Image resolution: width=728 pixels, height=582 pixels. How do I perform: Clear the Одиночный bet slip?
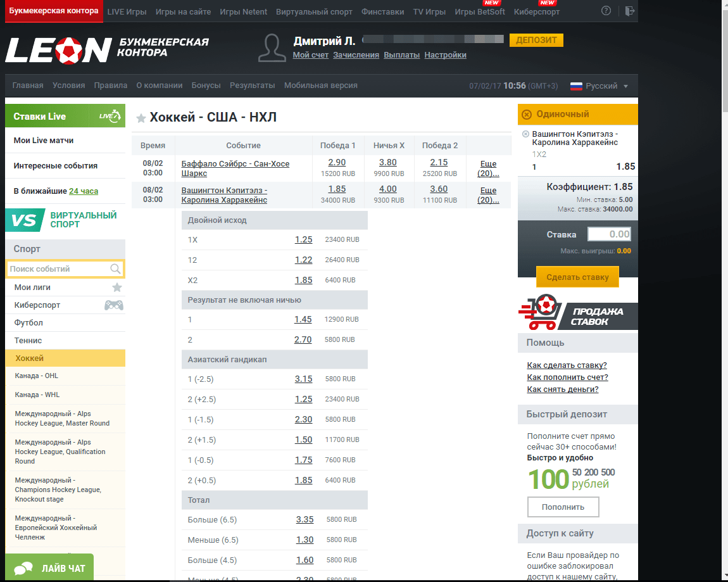click(x=527, y=115)
